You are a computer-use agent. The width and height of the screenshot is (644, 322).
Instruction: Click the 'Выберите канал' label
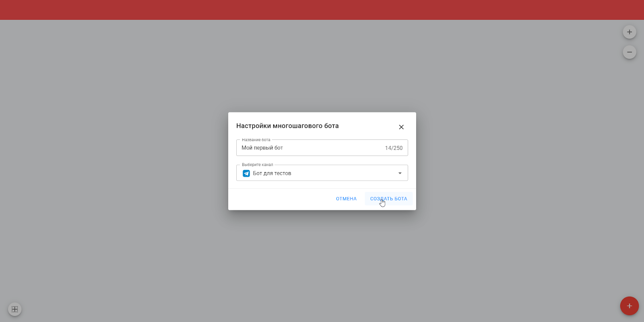pos(257,165)
